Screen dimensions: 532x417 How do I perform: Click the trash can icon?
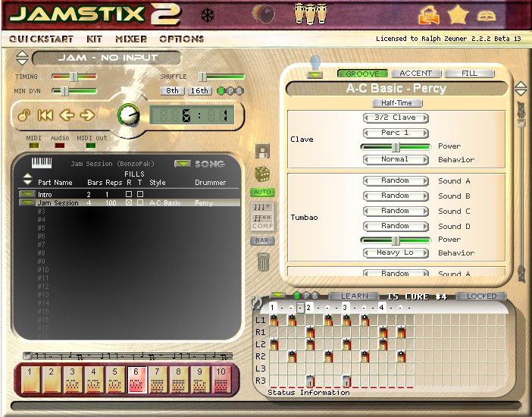(263, 262)
